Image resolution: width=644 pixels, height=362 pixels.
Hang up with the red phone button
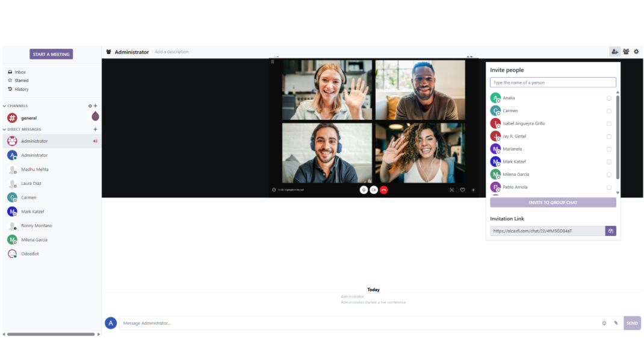(x=384, y=190)
